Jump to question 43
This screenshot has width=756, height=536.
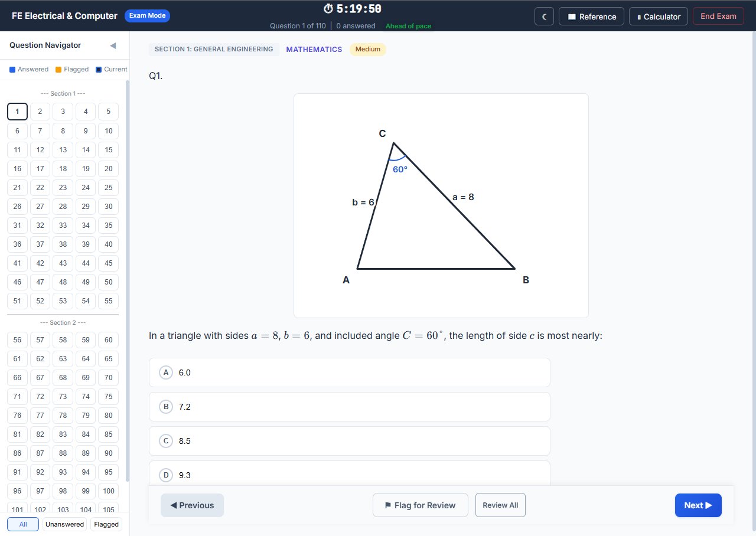pos(63,263)
